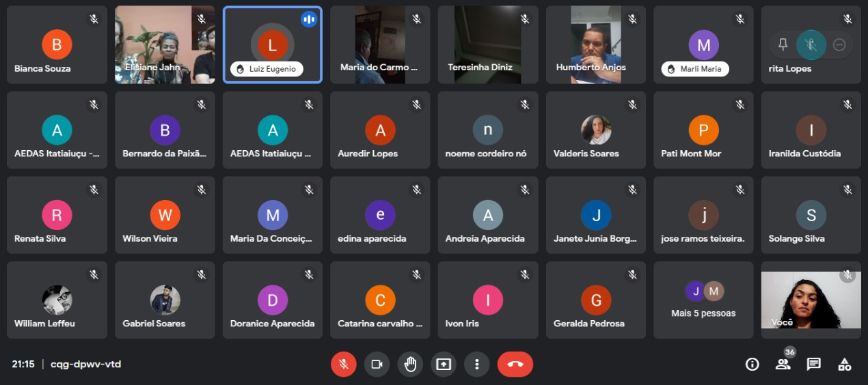Open the meeting details info panel
Viewport: 868px width, 385px height.
(x=752, y=364)
